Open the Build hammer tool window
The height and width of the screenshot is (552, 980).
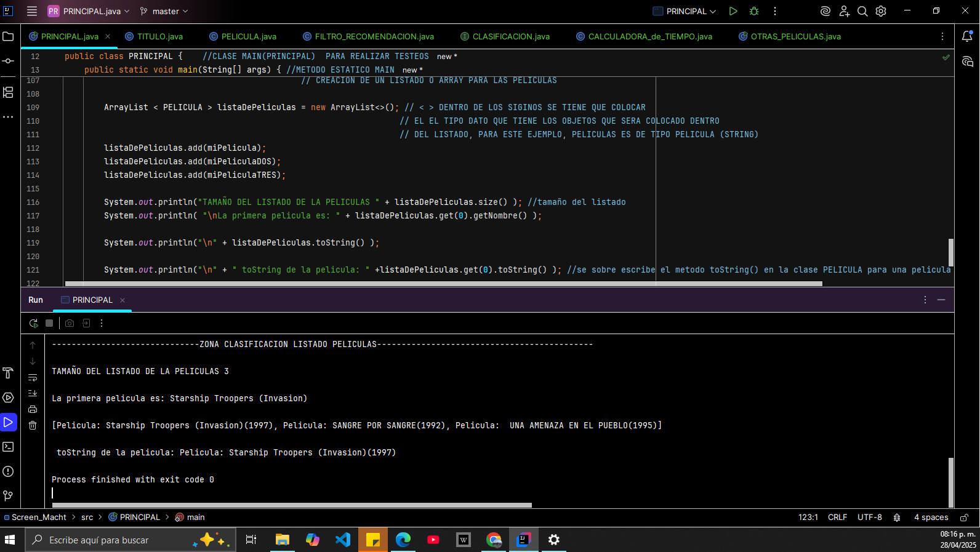(x=8, y=373)
